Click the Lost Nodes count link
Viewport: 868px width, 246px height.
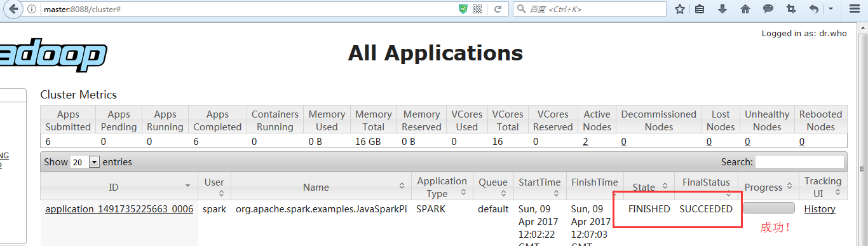click(709, 142)
